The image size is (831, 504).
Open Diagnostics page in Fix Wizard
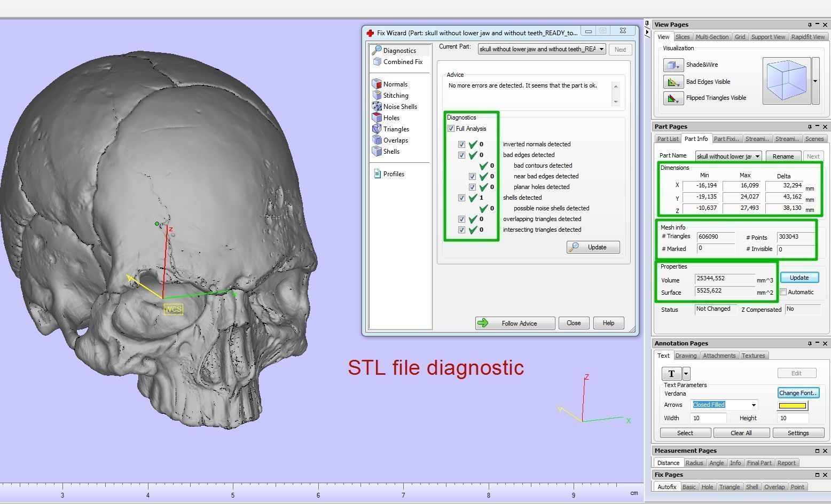tap(400, 50)
